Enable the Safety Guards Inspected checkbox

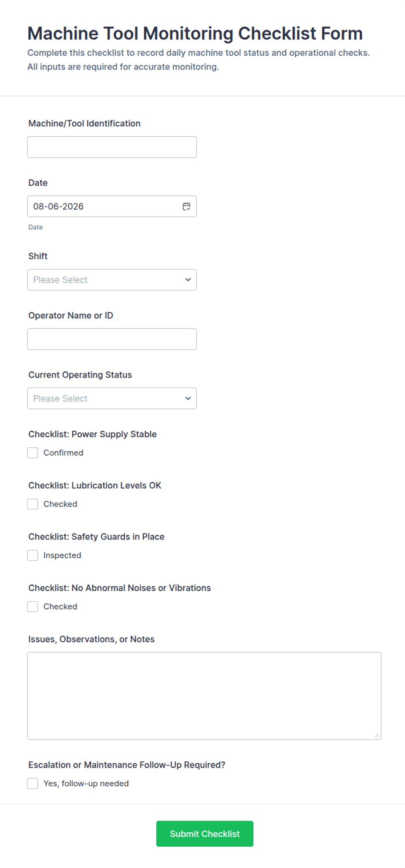tap(33, 556)
